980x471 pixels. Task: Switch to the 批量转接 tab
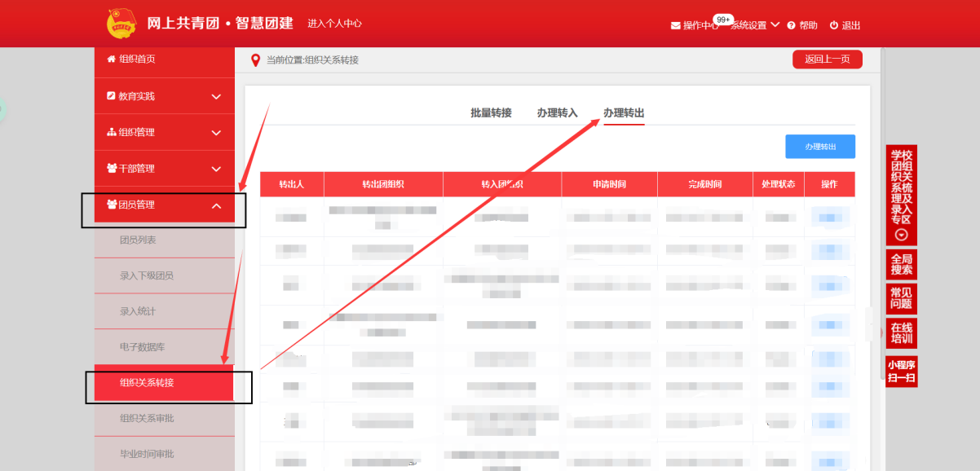pos(491,112)
